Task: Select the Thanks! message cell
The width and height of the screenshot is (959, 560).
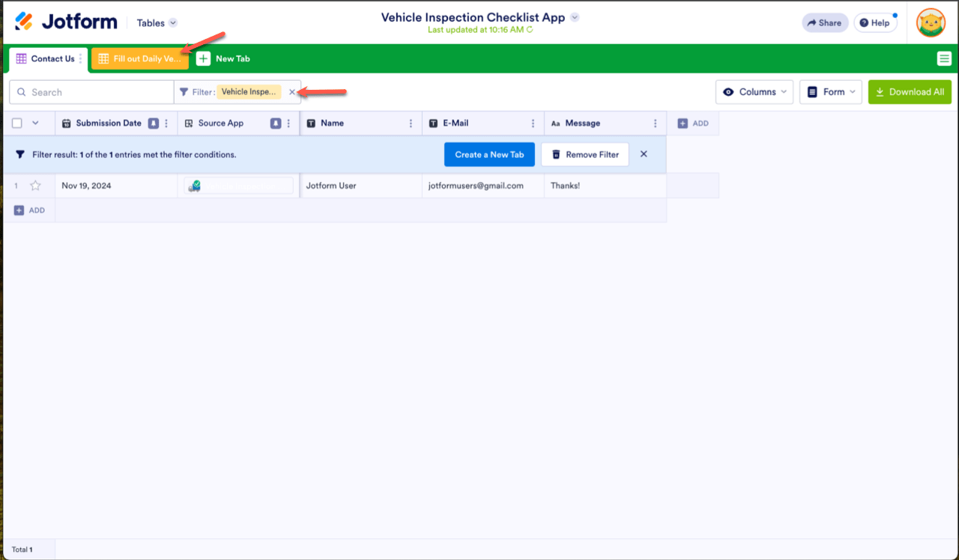Action: click(x=605, y=186)
